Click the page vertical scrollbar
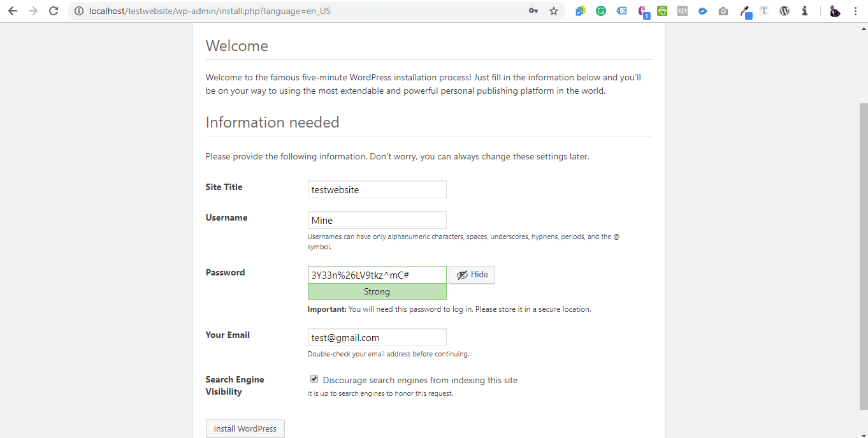Image resolution: width=868 pixels, height=438 pixels. pos(864,255)
